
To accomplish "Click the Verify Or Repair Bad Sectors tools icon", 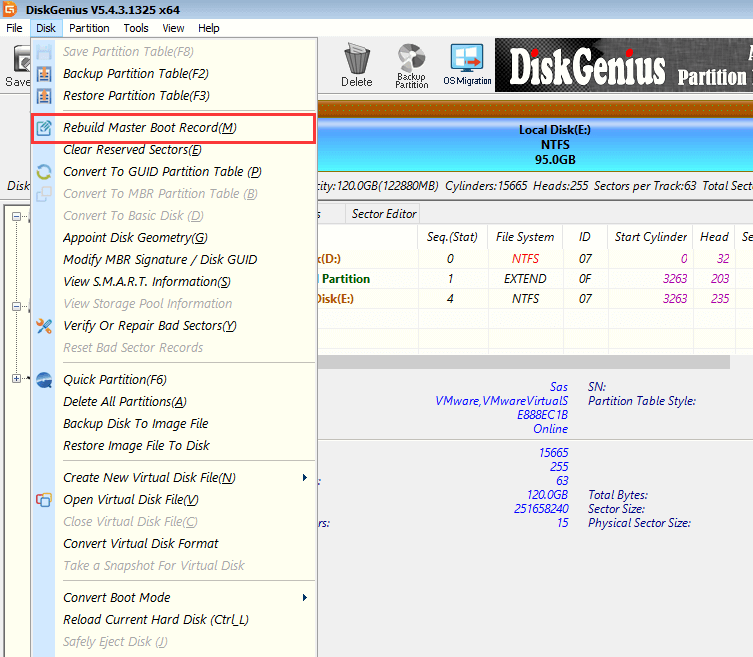I will pyautogui.click(x=44, y=326).
